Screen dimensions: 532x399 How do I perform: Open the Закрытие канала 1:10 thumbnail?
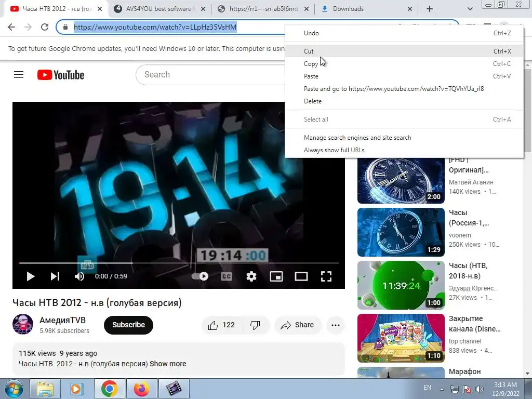tap(401, 338)
